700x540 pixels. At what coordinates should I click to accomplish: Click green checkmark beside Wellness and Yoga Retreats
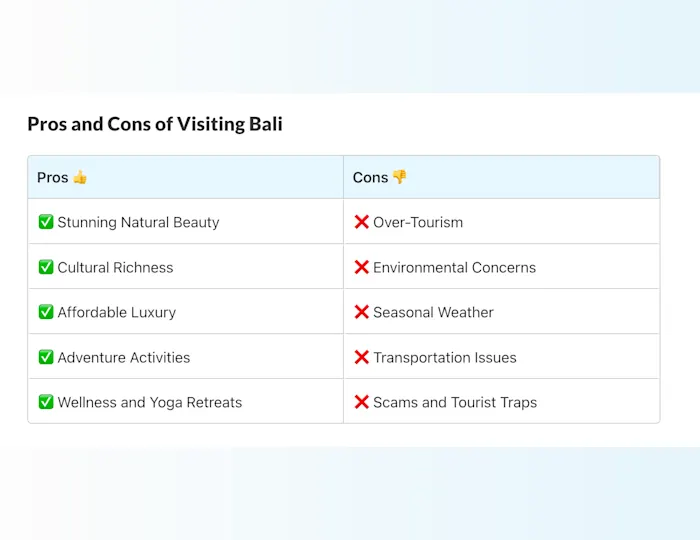coord(46,402)
